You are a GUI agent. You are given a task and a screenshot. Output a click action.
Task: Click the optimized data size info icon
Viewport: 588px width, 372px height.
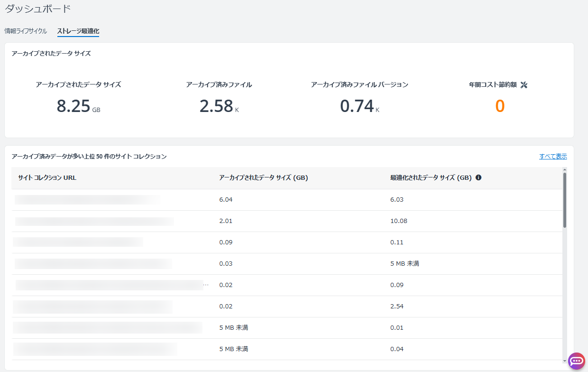(478, 177)
